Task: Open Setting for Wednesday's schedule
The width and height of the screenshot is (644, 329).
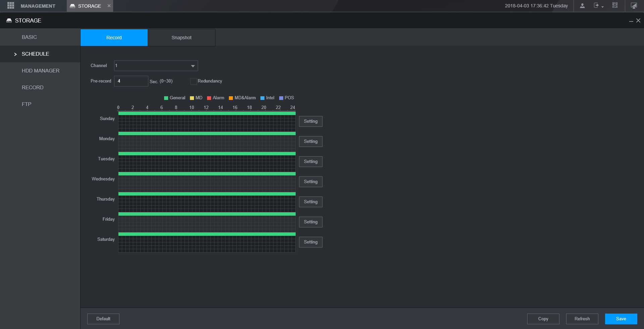Action: (x=310, y=182)
